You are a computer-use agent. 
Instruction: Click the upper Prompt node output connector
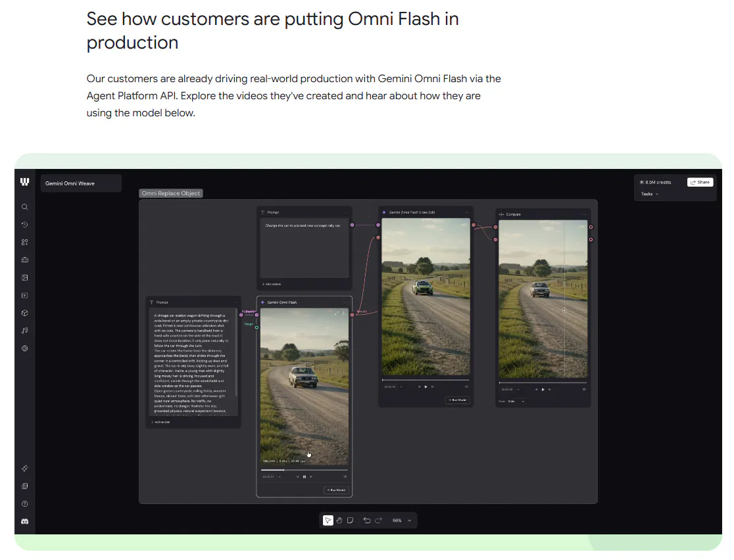pyautogui.click(x=352, y=225)
